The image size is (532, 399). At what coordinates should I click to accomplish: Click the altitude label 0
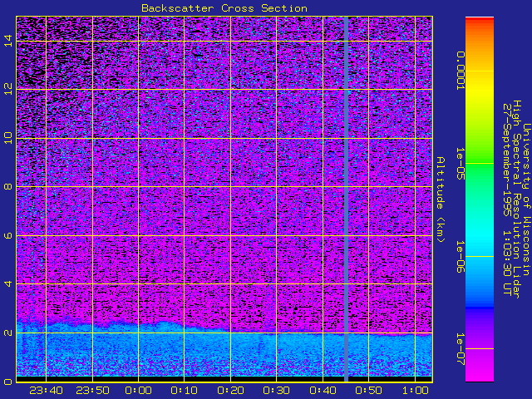(x=8, y=382)
